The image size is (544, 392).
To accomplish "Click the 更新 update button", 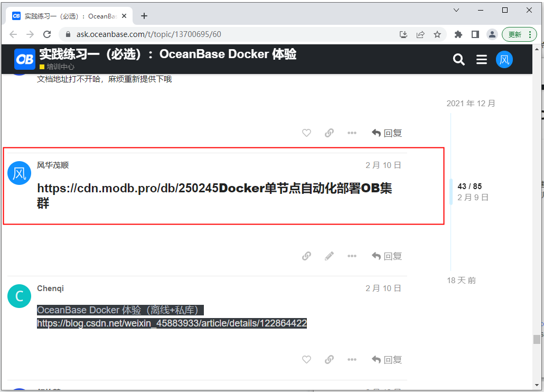I will tap(519, 34).
